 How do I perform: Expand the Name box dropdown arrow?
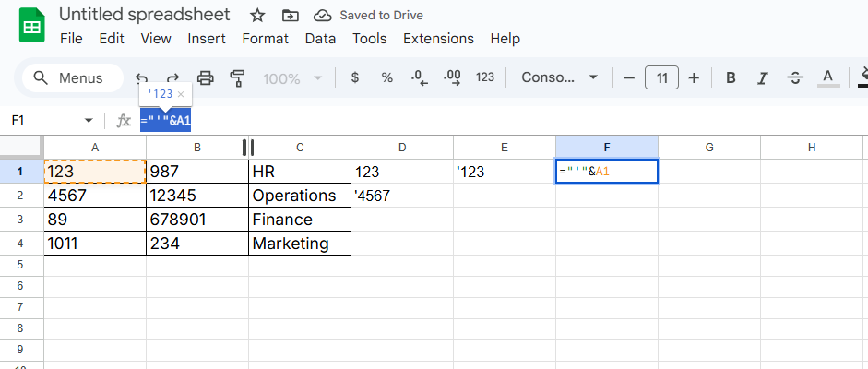click(x=89, y=121)
